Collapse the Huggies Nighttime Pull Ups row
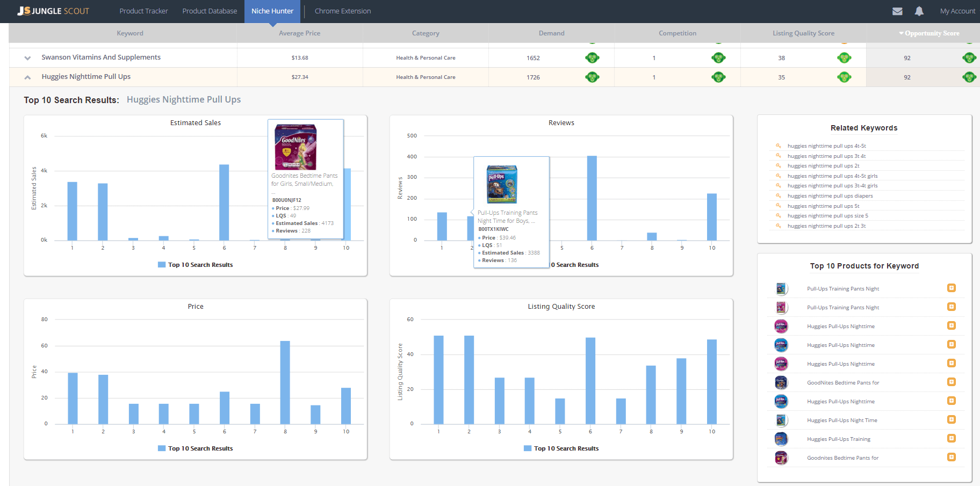The image size is (980, 486). point(27,77)
